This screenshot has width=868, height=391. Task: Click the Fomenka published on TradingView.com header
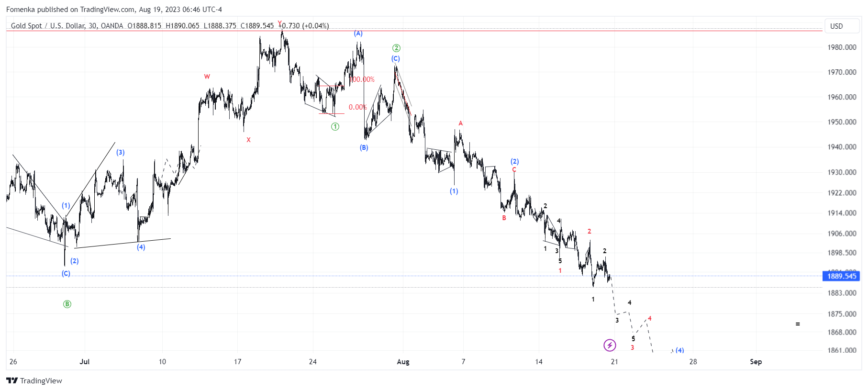click(114, 9)
